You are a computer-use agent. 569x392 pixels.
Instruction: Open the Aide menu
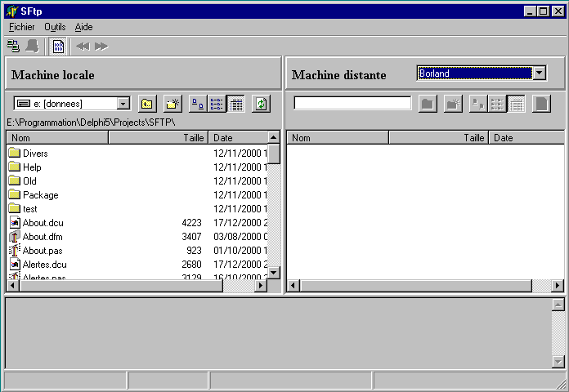point(83,27)
